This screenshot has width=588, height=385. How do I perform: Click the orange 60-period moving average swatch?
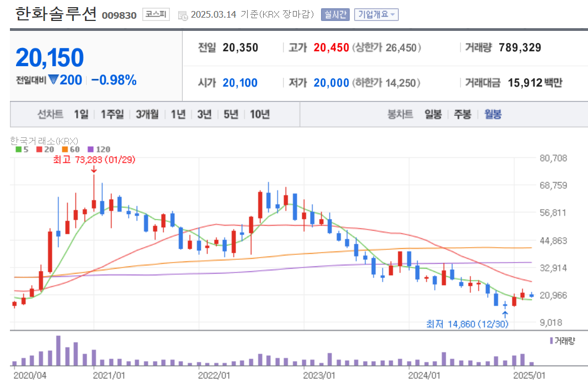[x=65, y=149]
